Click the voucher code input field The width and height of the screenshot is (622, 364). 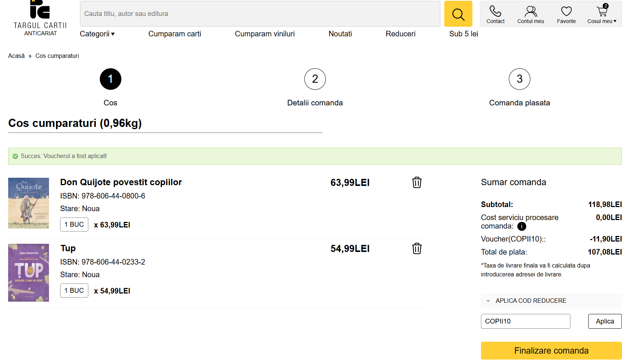[525, 321]
